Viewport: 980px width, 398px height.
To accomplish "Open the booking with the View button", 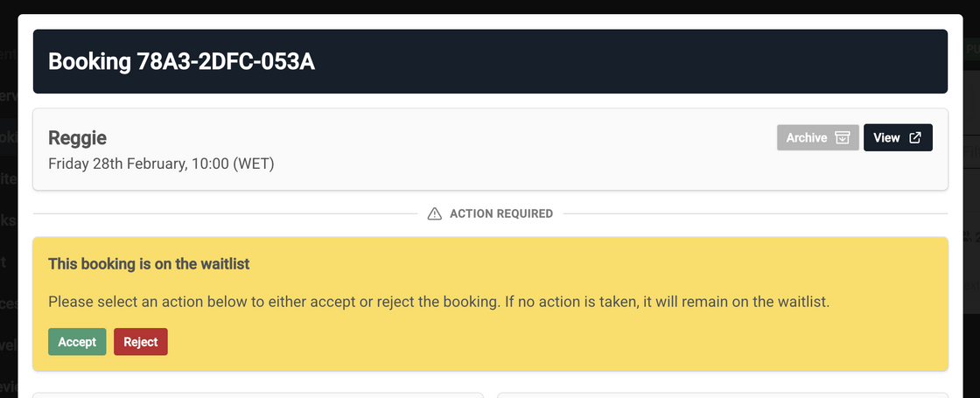I will pos(898,138).
